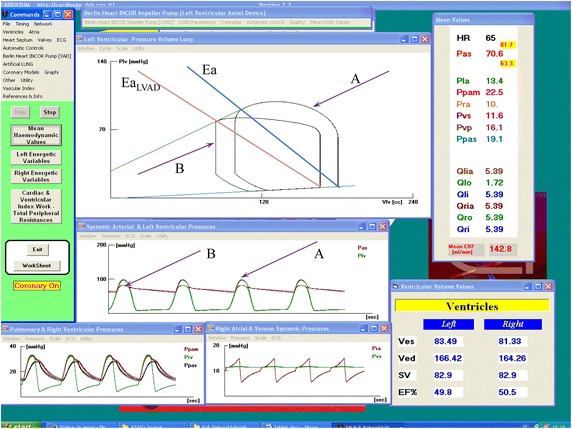Viewport: 572px width, 429px height.
Task: Open Mean Haemodynamic Values panel
Action: [36, 135]
